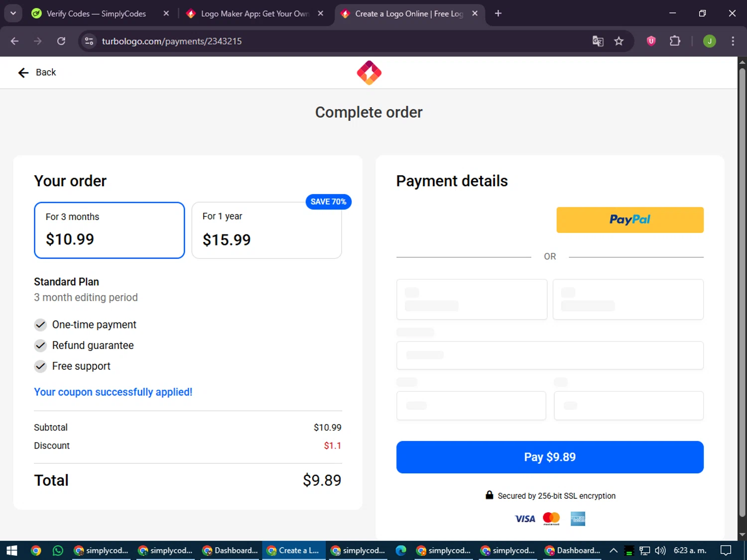Select the For 1 year $15.99 plan
Screen dimensions: 747x560
(x=266, y=230)
